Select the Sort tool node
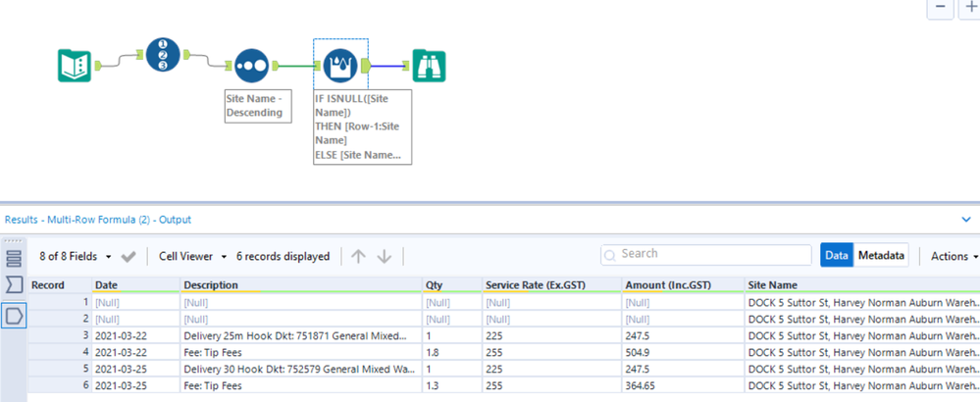Viewport: 980px width, 402px height. (251, 66)
